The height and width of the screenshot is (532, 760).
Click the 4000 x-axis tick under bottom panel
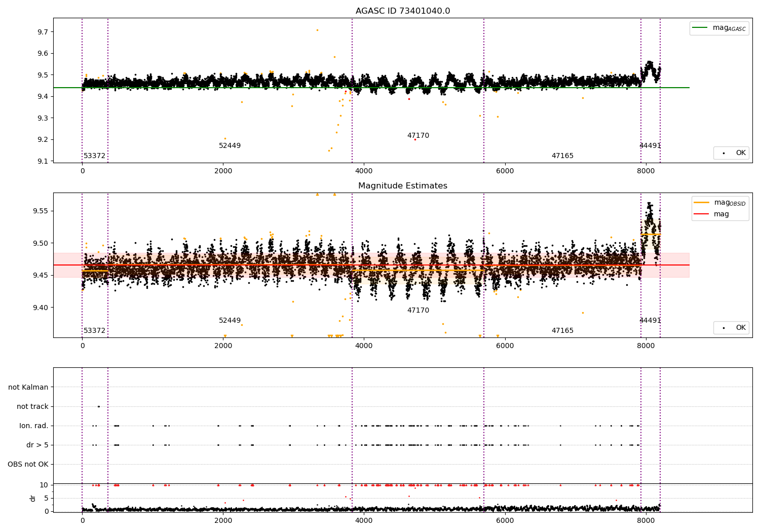364,521
